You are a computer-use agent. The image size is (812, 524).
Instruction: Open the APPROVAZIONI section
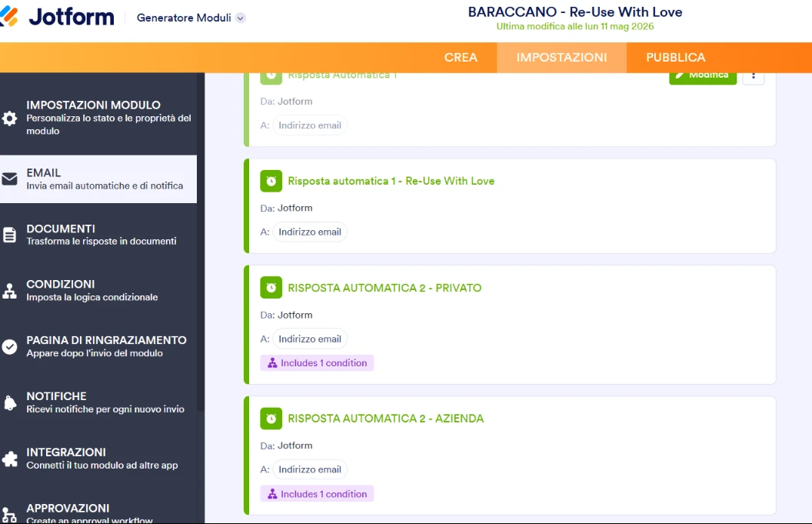coord(98,513)
